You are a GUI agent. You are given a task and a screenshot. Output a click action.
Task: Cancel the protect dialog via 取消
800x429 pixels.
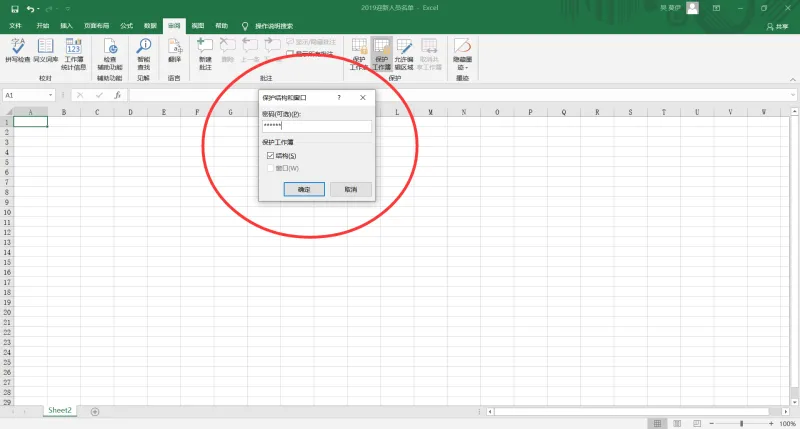[351, 189]
